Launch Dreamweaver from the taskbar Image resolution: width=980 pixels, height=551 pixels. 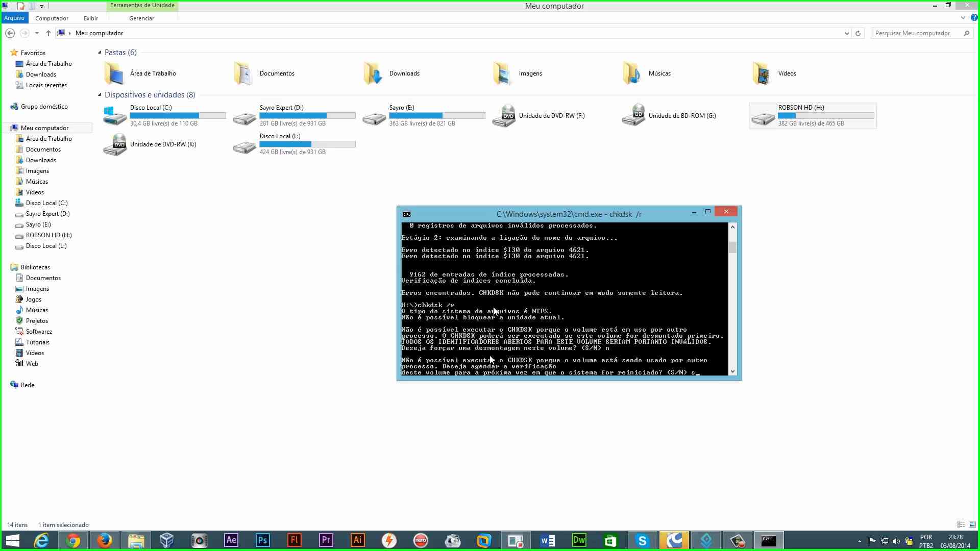click(x=579, y=540)
